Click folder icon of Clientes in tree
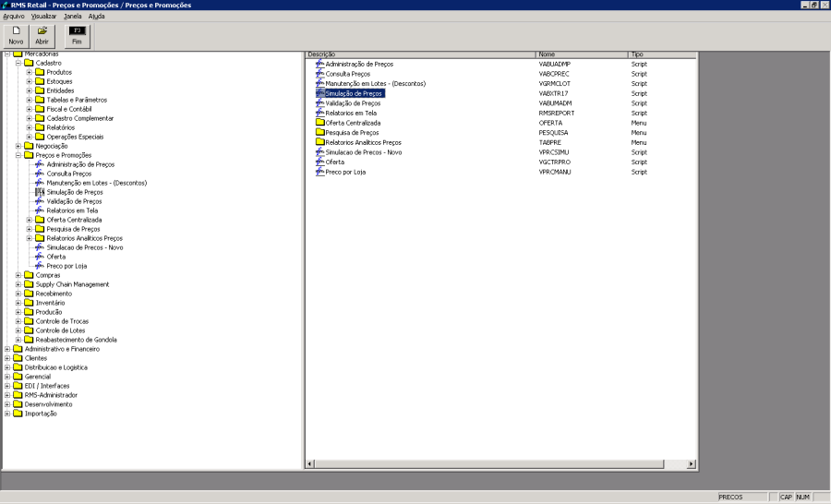The width and height of the screenshot is (831, 504). (18, 358)
